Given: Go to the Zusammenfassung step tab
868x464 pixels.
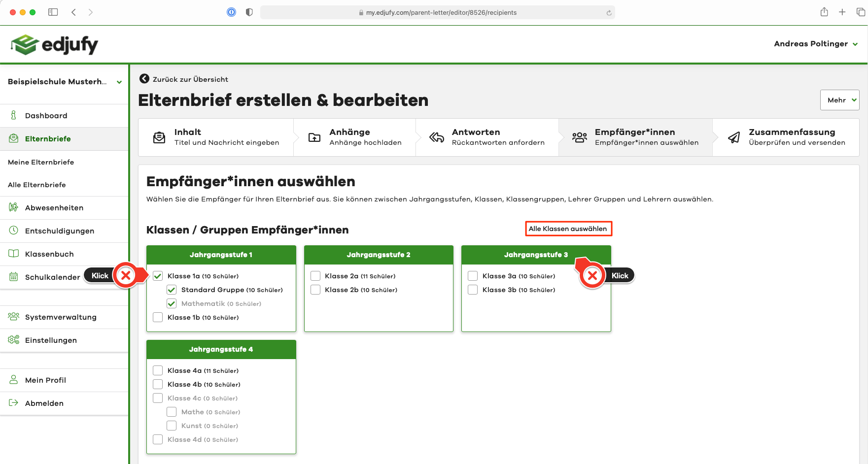Looking at the screenshot, I should [x=786, y=137].
